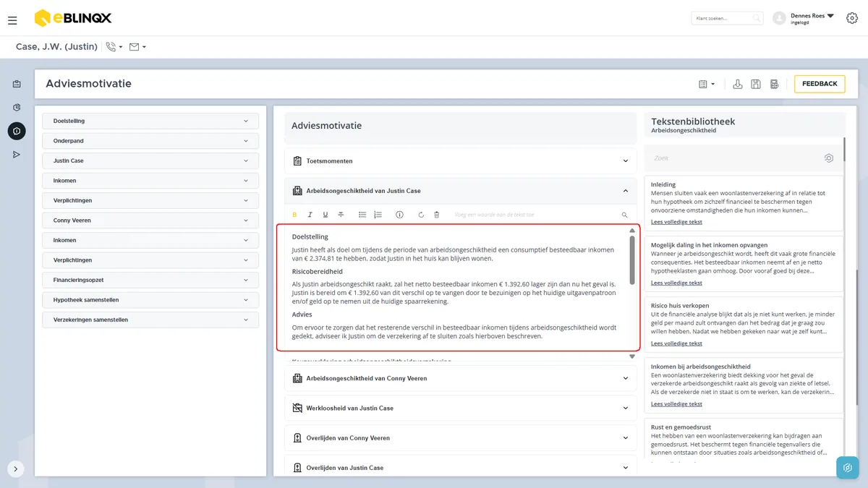The width and height of the screenshot is (868, 488).
Task: Read full text of Inleiding card
Action: (x=676, y=222)
